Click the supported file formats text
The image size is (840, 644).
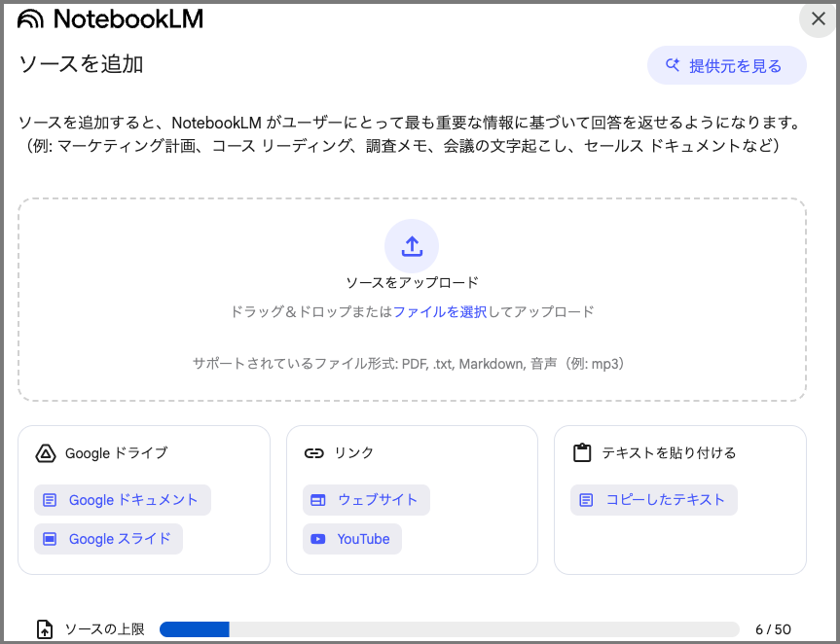(x=410, y=364)
